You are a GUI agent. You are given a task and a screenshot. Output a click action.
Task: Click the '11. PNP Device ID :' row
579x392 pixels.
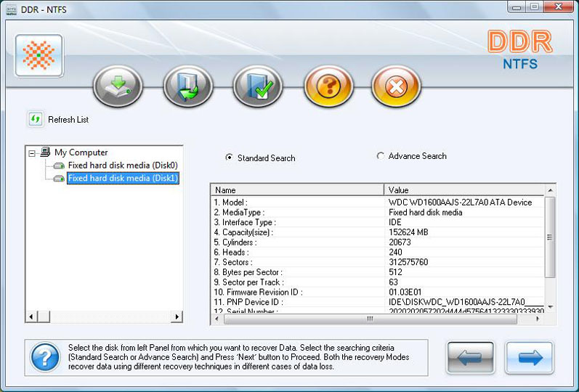click(x=377, y=302)
